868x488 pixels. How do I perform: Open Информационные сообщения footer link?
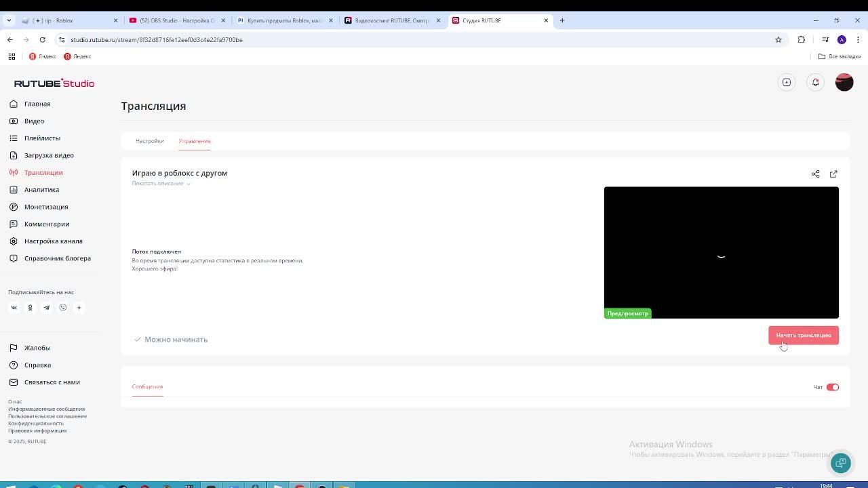[46, 409]
